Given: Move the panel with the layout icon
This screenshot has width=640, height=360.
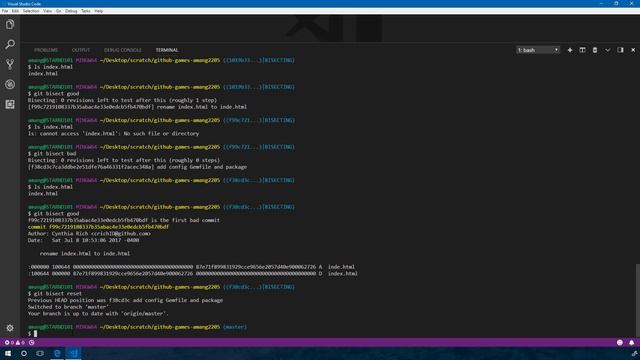Looking at the screenshot, I should coord(620,50).
